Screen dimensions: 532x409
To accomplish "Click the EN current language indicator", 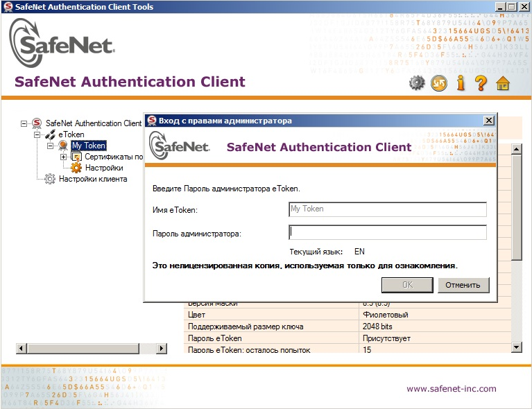I will [x=359, y=252].
